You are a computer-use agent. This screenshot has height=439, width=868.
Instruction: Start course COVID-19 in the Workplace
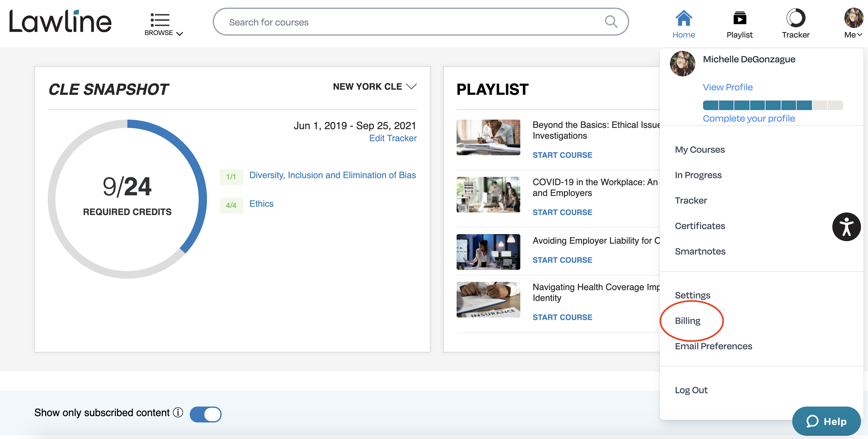point(562,212)
